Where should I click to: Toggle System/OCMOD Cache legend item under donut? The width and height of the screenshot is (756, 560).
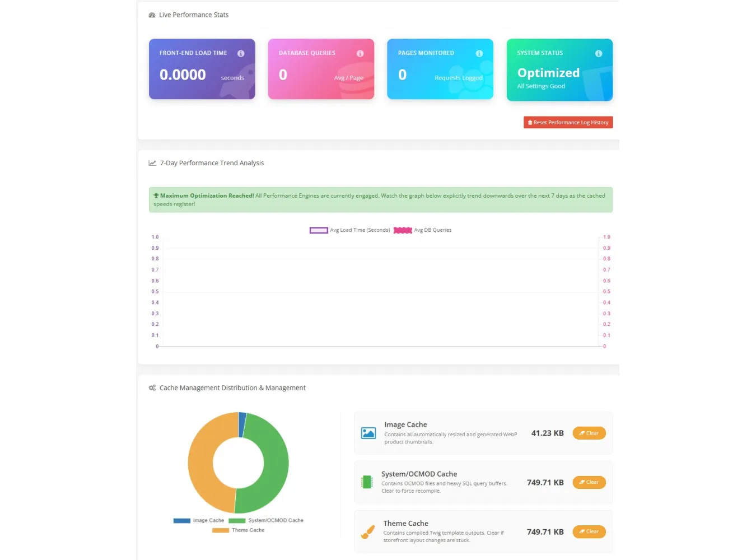pyautogui.click(x=266, y=520)
